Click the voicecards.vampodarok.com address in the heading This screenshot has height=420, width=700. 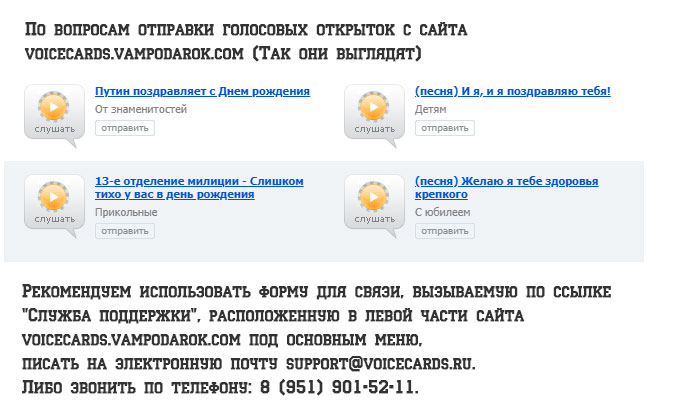[134, 54]
